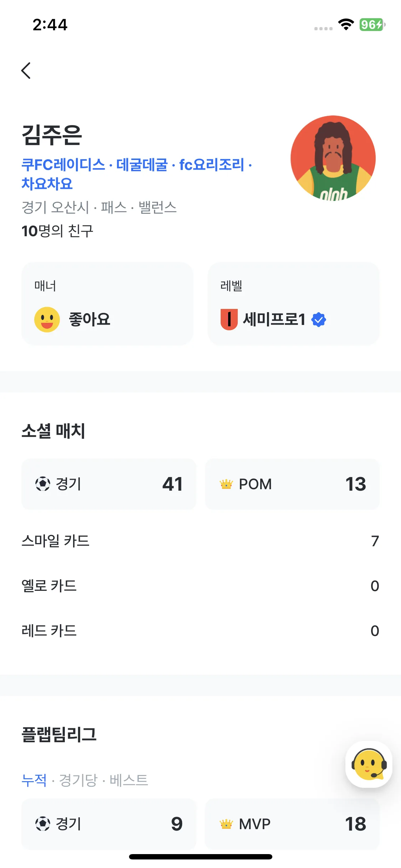This screenshot has width=401, height=868.
Task: Open the fc요리조리 team link
Action: click(x=212, y=165)
